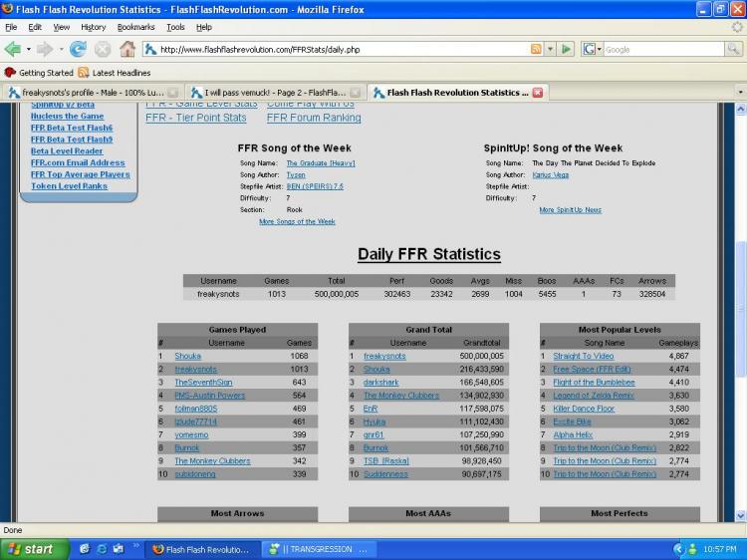Viewport: 747px width, 560px height.
Task: Close the Flash Flash Revolution Statistics tab
Action: [x=538, y=93]
